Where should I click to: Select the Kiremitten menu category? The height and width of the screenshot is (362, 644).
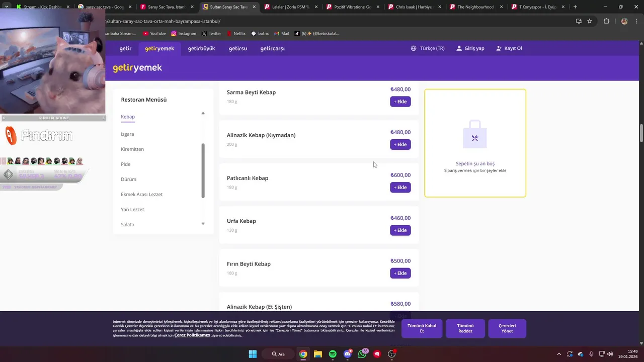click(132, 149)
